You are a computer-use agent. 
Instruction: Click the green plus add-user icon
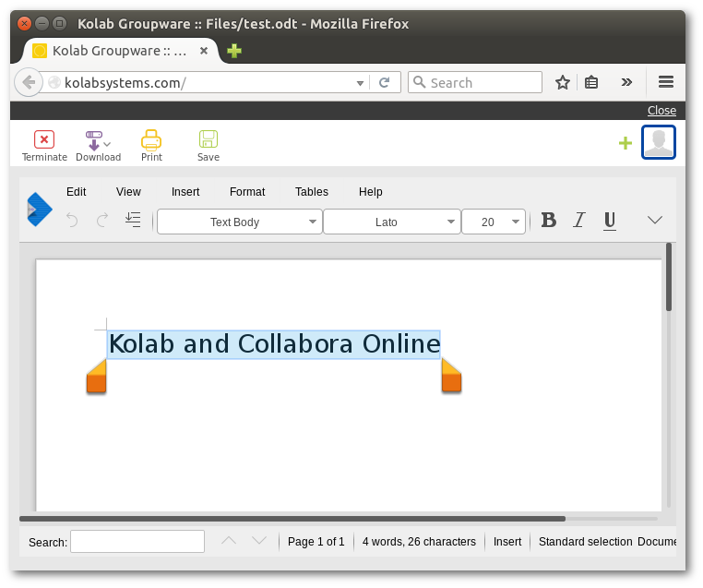[625, 143]
